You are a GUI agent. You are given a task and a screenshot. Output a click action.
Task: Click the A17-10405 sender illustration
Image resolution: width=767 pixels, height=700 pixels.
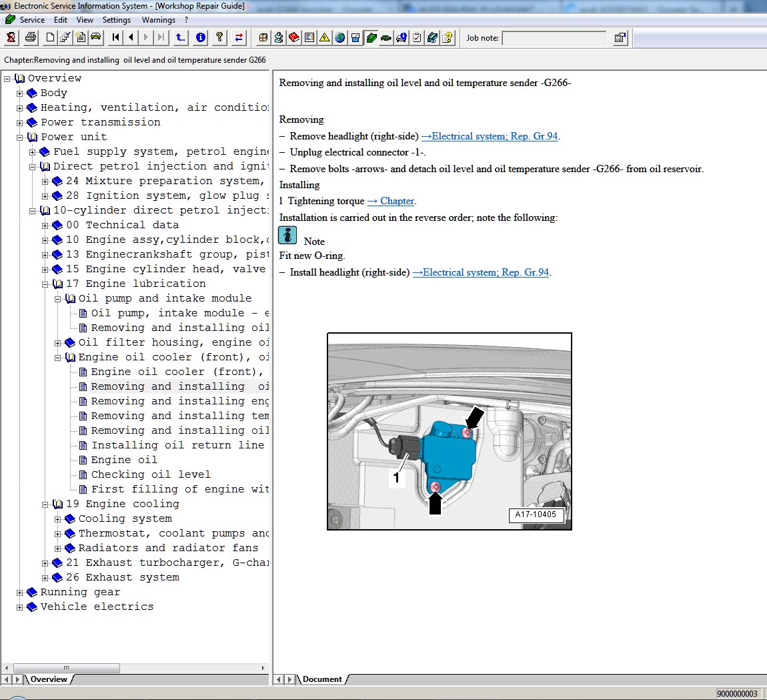[x=449, y=431]
